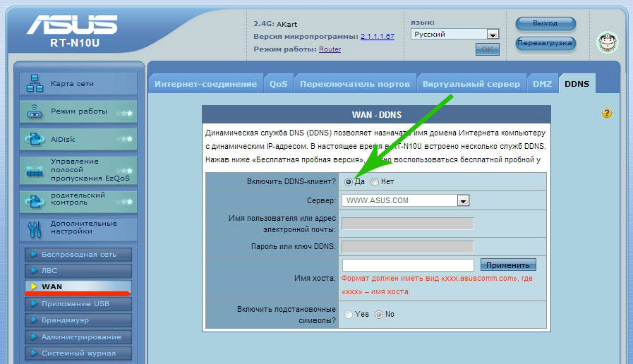Click the firmware version 2.1.1.1.67 link
Viewport: 633px width, 364px height.
tap(377, 36)
